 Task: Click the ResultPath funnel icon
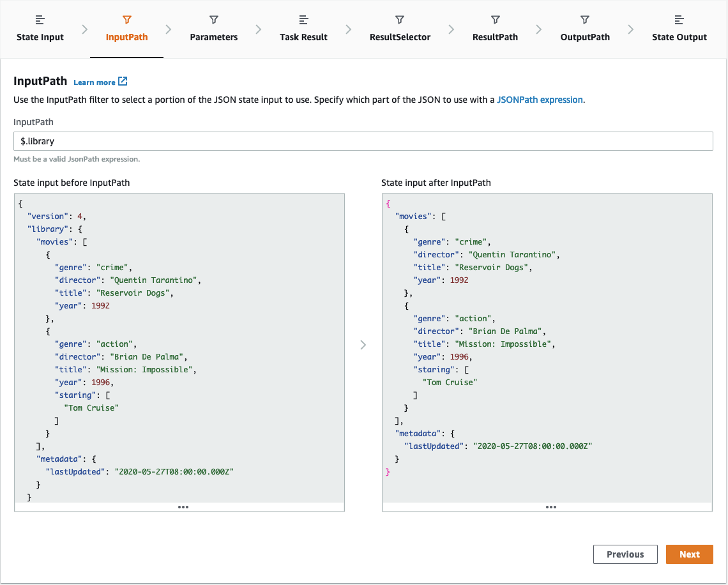(x=495, y=20)
